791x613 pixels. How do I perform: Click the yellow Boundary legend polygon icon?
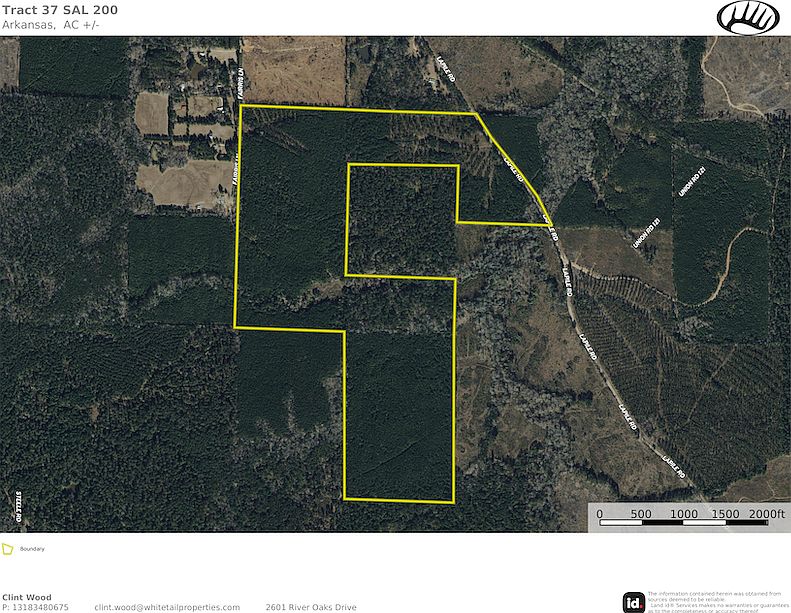tap(7, 549)
